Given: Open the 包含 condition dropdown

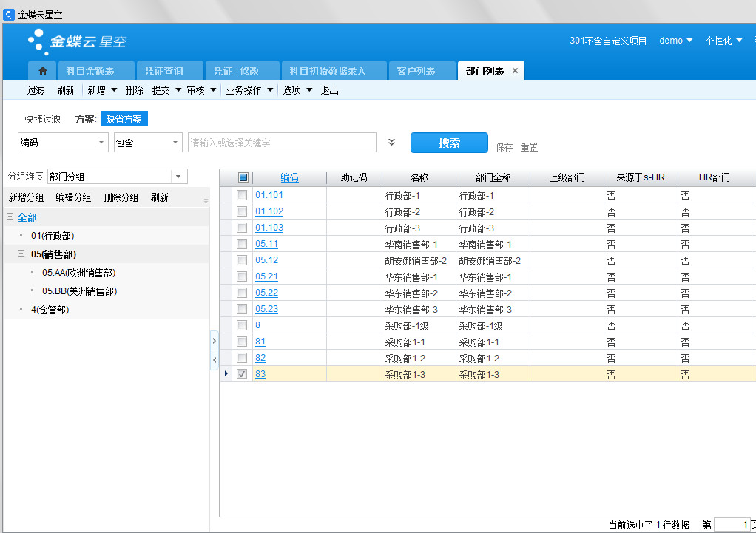Looking at the screenshot, I should click(x=175, y=143).
